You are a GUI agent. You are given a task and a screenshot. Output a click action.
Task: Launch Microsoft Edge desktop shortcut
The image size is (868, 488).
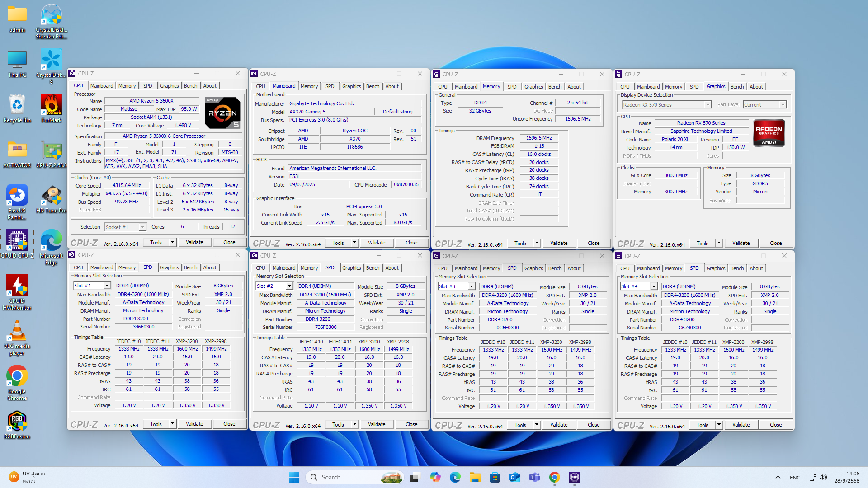[x=51, y=247]
